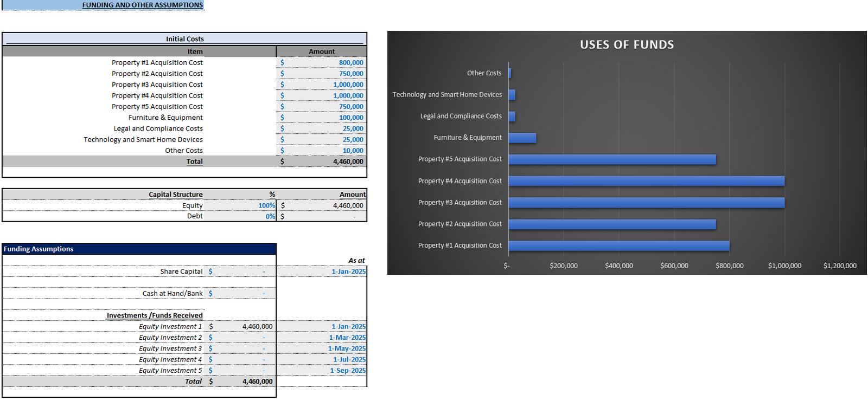
Task: Click the Other Costs chart axis label
Action: click(x=484, y=73)
